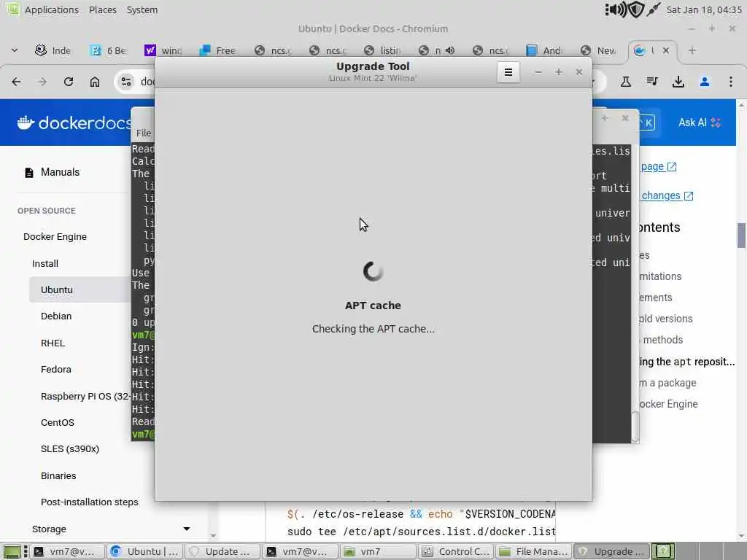Select Install in the docs sidebar
747x560 pixels.
[x=45, y=264]
